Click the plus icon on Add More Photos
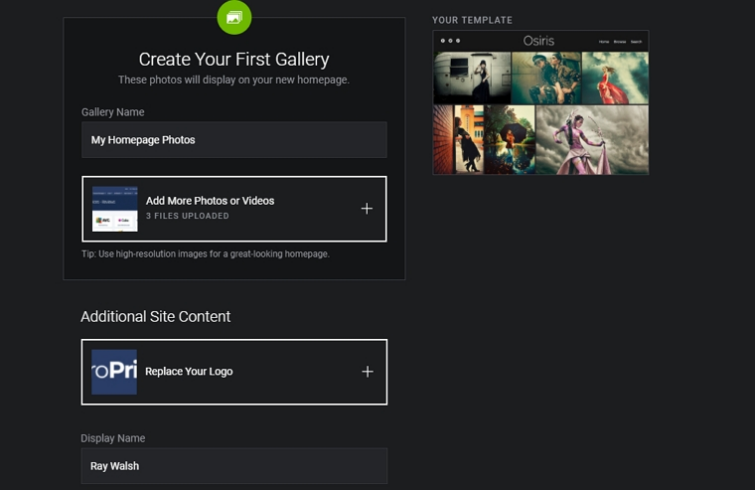The image size is (755, 490). click(367, 208)
